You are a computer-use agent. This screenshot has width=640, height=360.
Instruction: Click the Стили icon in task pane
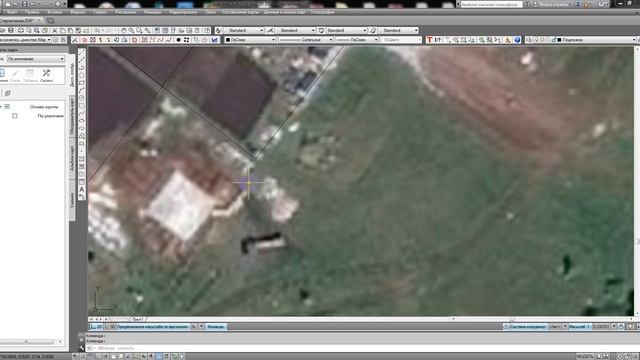15,75
